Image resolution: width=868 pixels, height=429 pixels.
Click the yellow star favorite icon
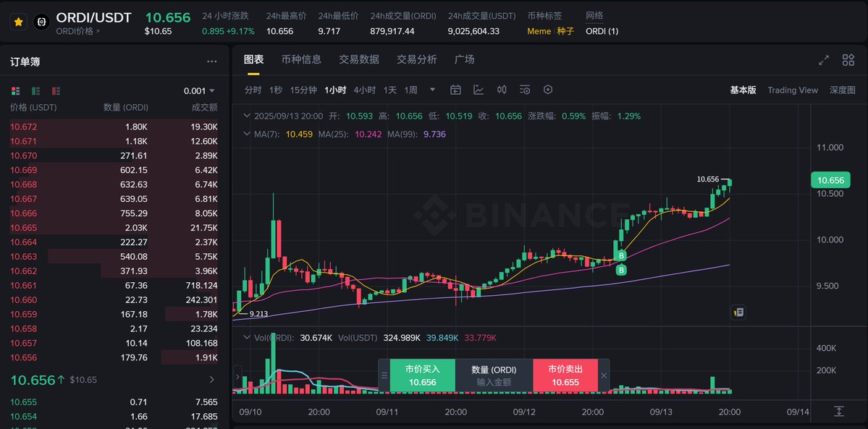coord(19,22)
